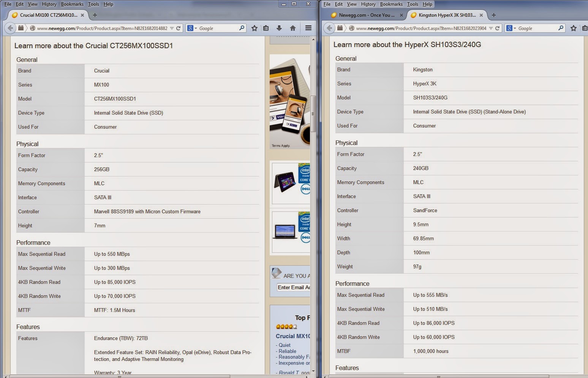Close the Crucial MX100 tab
This screenshot has height=378, width=588.
pos(82,15)
